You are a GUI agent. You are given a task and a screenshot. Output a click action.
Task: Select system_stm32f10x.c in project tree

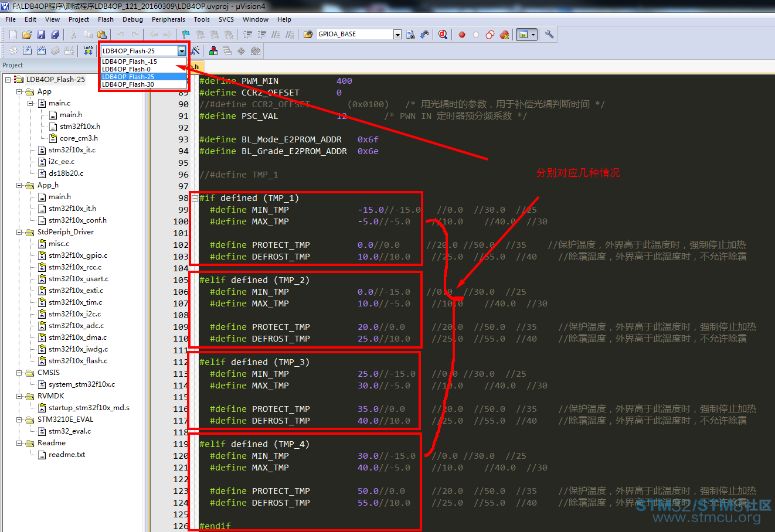click(81, 384)
